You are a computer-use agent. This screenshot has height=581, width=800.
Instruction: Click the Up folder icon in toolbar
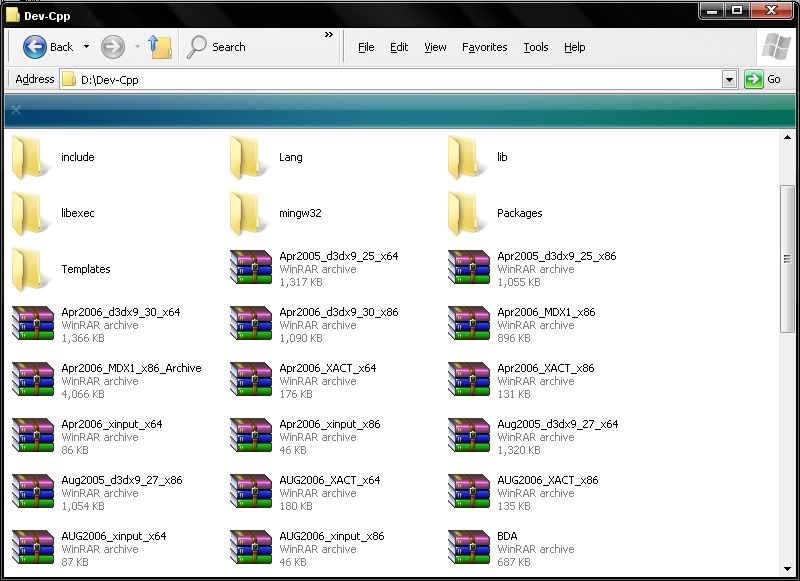coord(160,46)
